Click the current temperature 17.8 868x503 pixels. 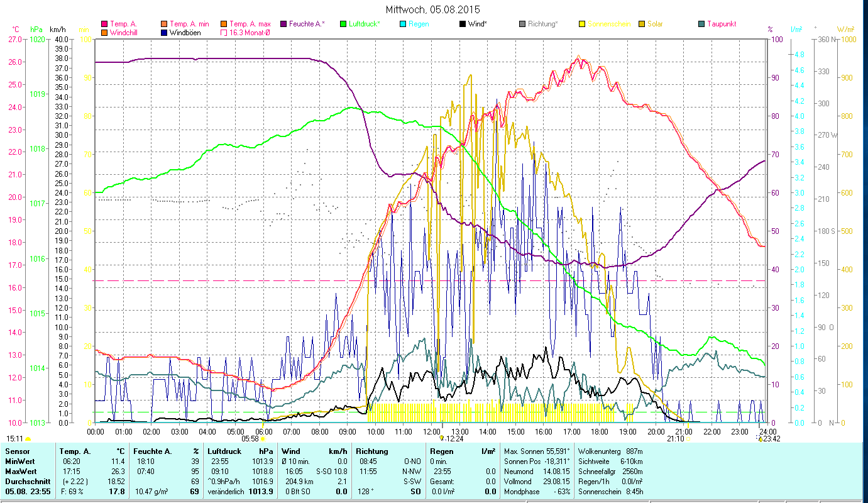click(x=117, y=492)
